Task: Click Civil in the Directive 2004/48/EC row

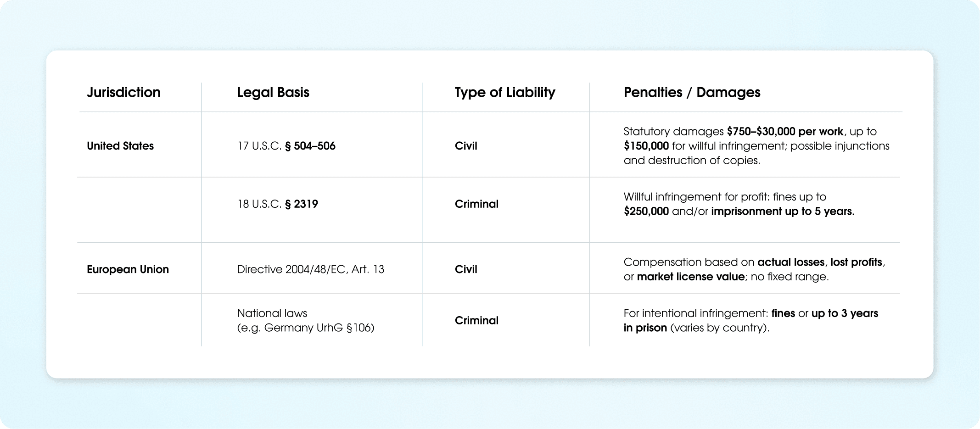Action: 466,269
